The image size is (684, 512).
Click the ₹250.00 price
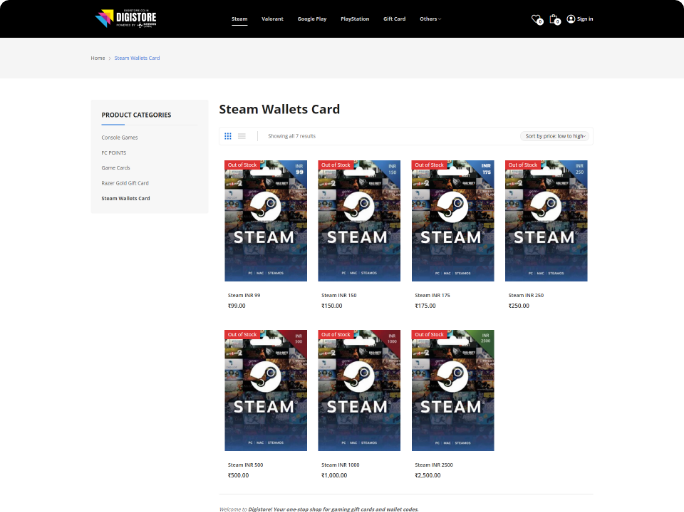pyautogui.click(x=519, y=306)
